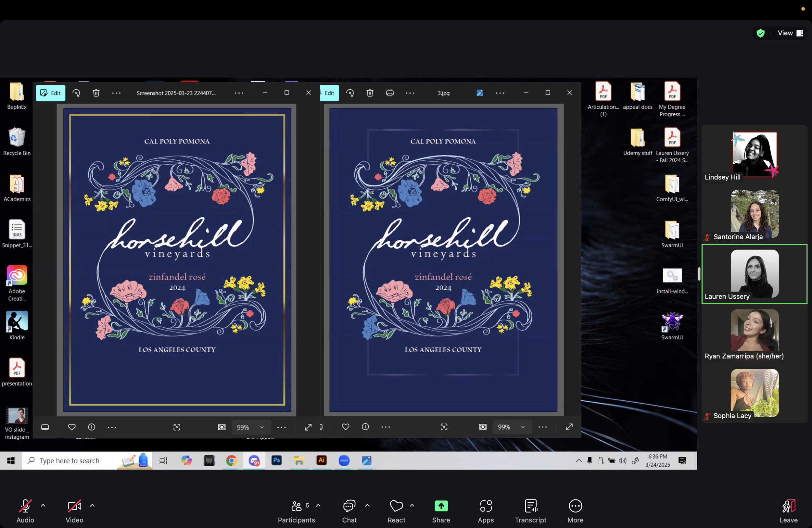
Task: Enter fullscreen in the 3.jpg window
Action: pyautogui.click(x=569, y=427)
